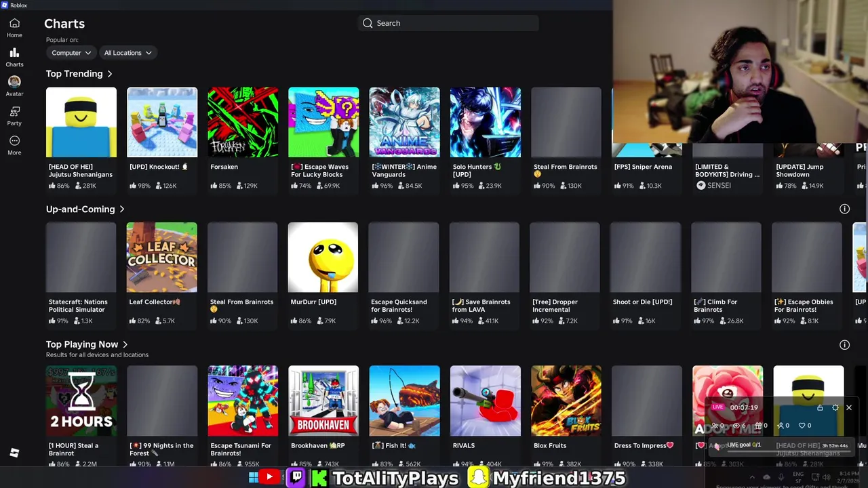Open the Forsaken game thumbnail
The image size is (868, 488).
click(x=243, y=122)
